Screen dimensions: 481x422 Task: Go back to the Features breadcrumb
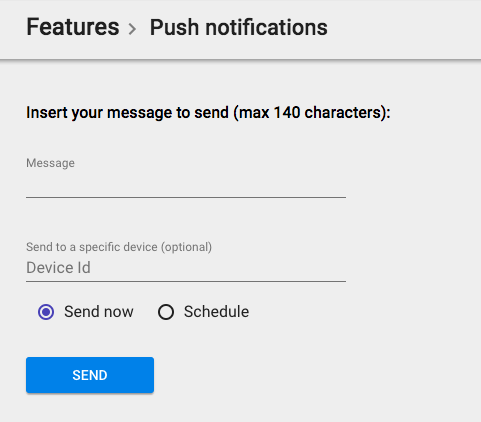73,27
